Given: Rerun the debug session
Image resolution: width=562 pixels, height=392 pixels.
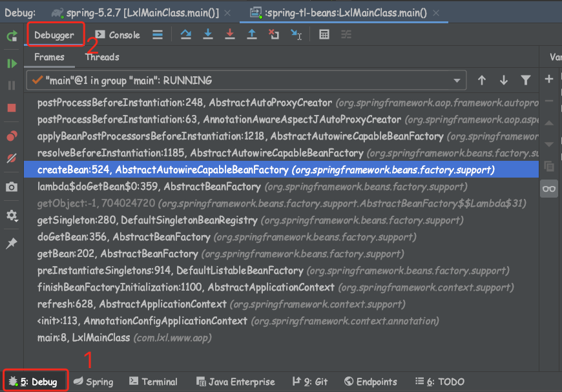Looking at the screenshot, I should click(x=12, y=36).
